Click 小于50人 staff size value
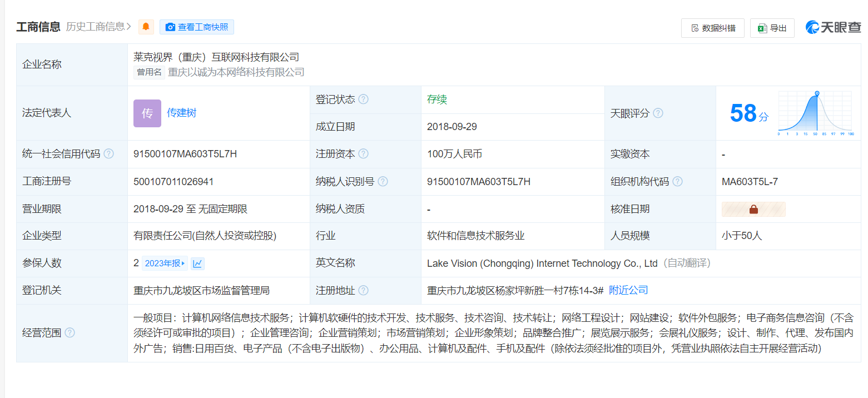The image size is (868, 398). click(x=742, y=236)
